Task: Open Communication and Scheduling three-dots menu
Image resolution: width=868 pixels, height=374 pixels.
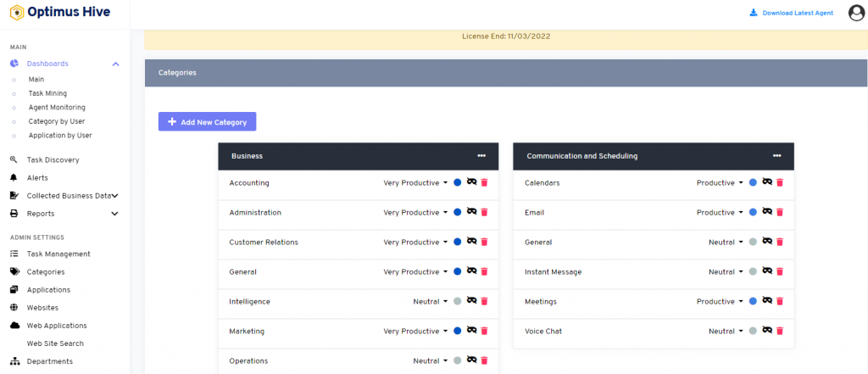Action: [777, 156]
